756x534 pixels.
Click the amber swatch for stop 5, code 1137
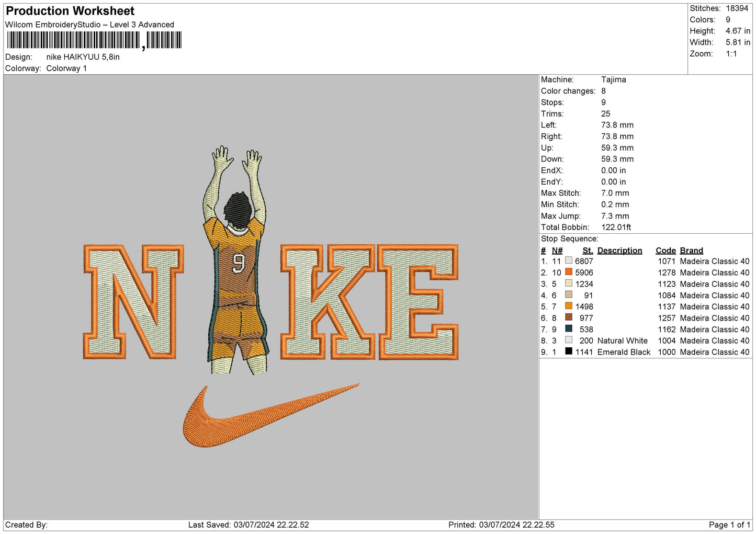point(569,306)
